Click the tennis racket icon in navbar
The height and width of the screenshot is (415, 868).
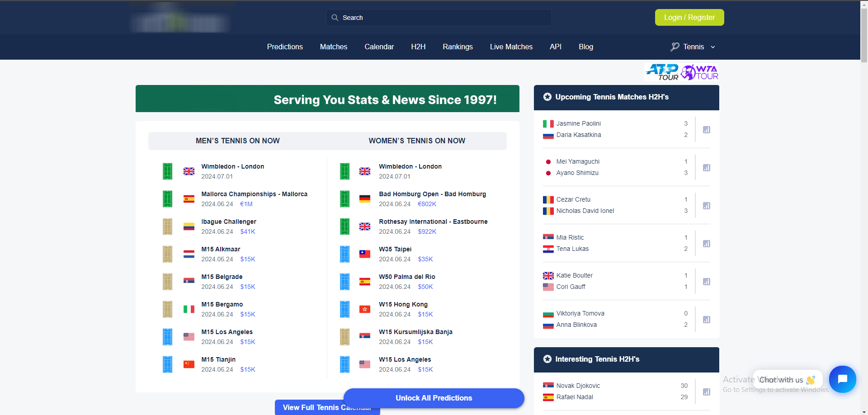(675, 47)
